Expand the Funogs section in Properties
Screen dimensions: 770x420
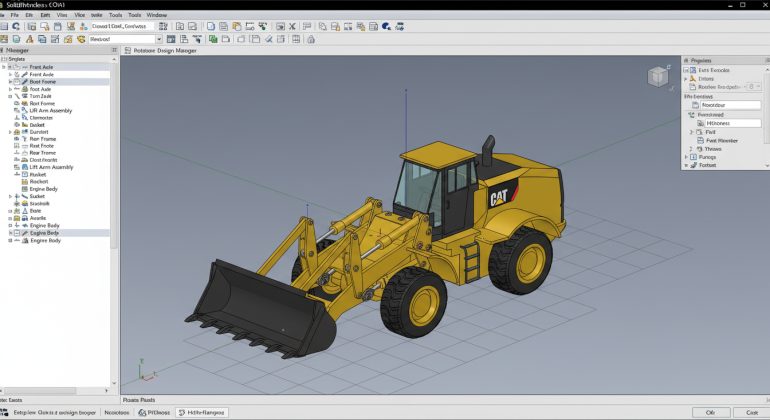click(x=687, y=157)
